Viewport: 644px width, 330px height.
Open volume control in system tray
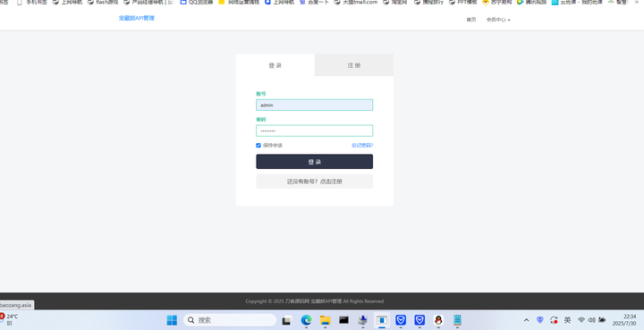click(x=591, y=320)
